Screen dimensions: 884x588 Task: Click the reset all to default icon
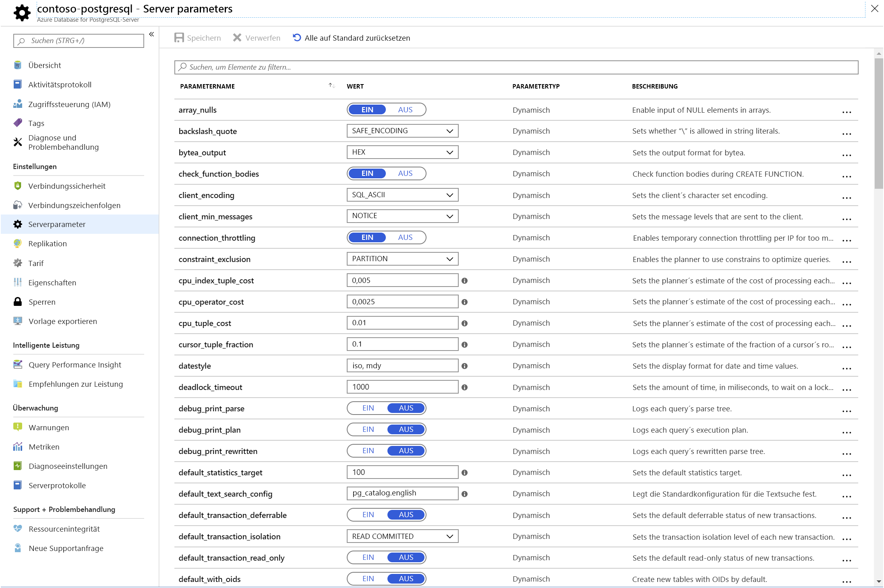coord(297,38)
